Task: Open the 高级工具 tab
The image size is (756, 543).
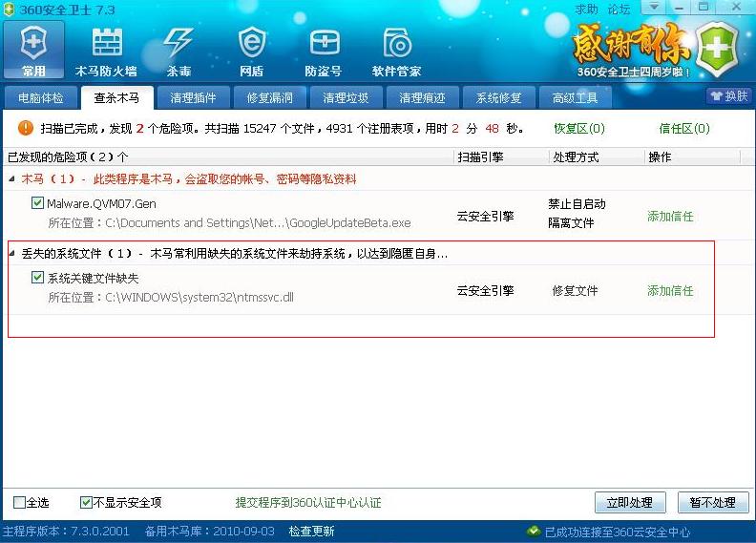Action: click(575, 98)
